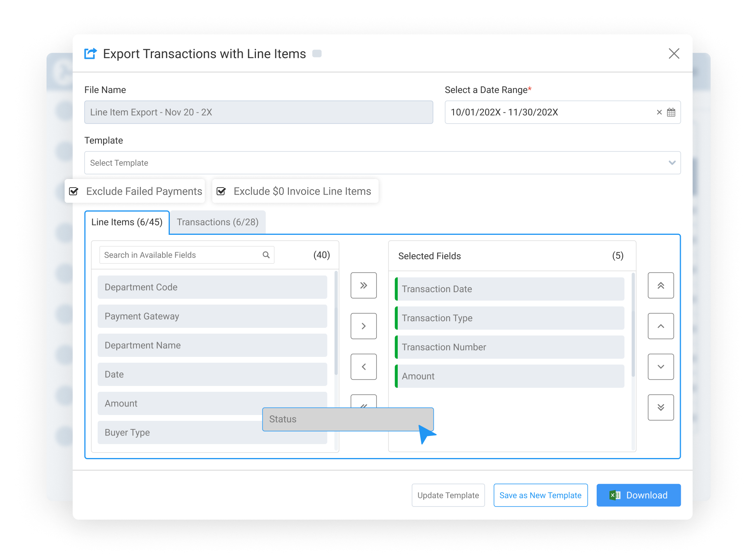
Task: Switch to the Transactions (6/28) tab
Action: [217, 222]
